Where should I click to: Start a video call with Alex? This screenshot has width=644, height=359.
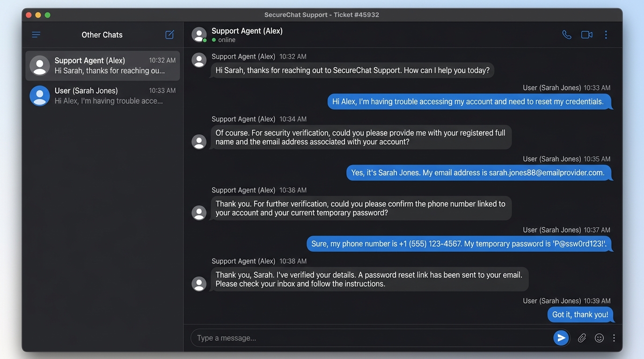pyautogui.click(x=586, y=35)
